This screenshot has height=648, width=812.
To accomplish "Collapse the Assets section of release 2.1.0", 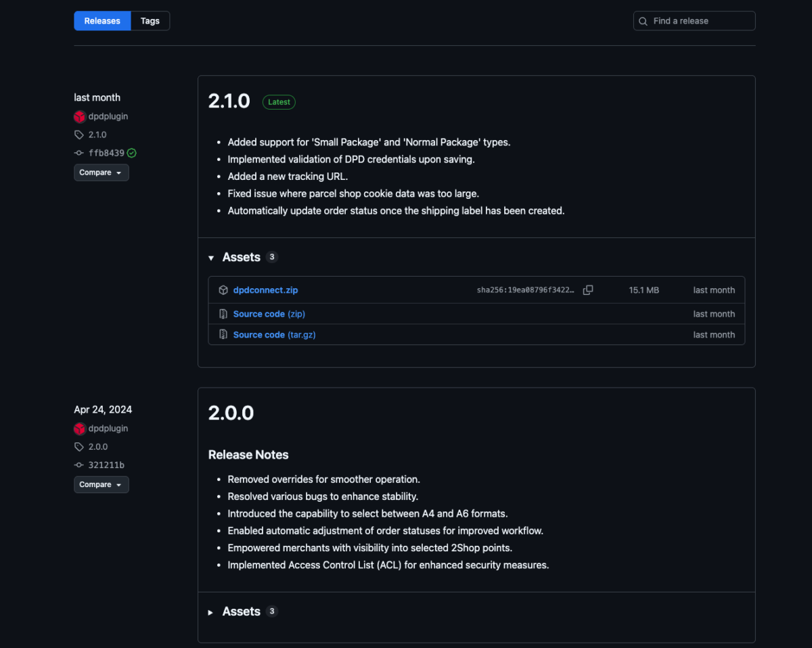I will point(211,258).
